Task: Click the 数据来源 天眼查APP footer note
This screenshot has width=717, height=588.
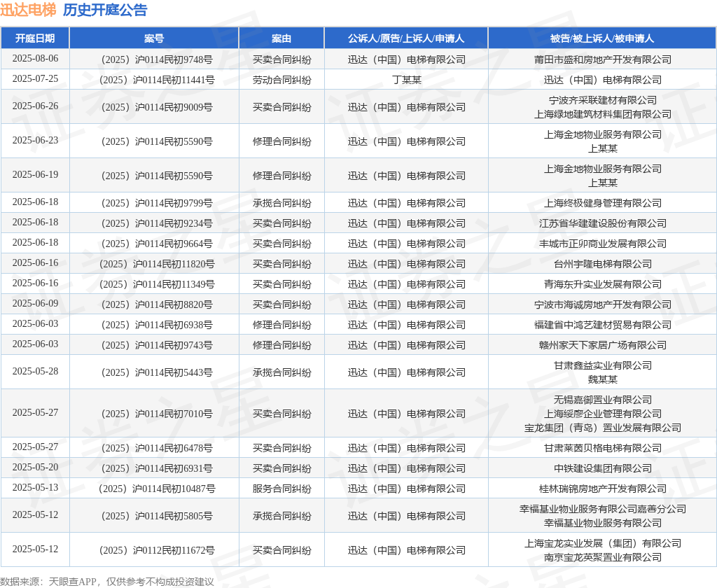Action: 107,582
